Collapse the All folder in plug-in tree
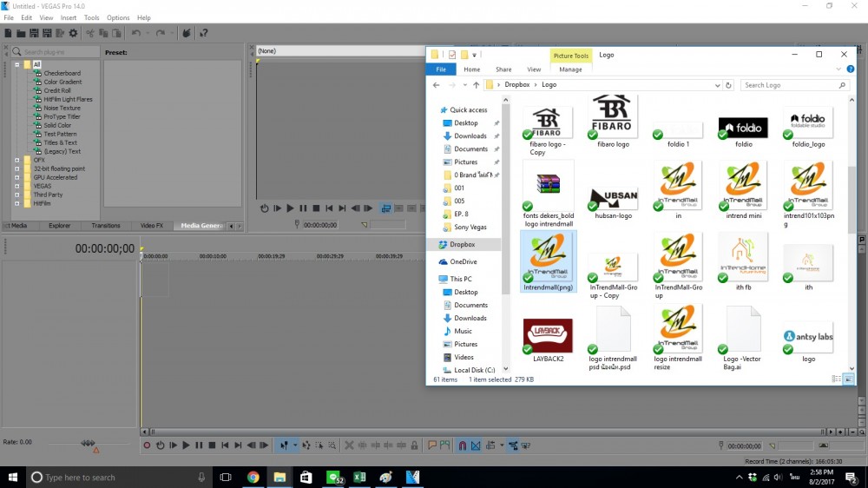This screenshot has height=488, width=868. point(17,64)
